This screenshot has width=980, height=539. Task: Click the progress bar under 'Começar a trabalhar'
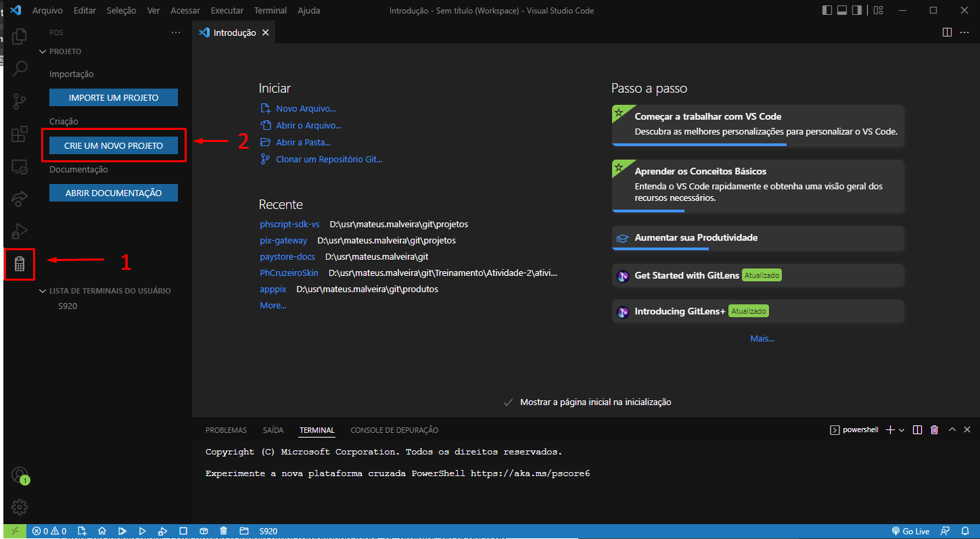tap(699, 144)
